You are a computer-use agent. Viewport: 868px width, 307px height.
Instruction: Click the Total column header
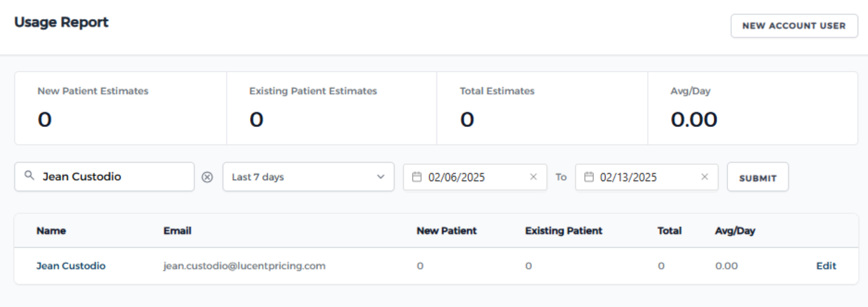(669, 231)
